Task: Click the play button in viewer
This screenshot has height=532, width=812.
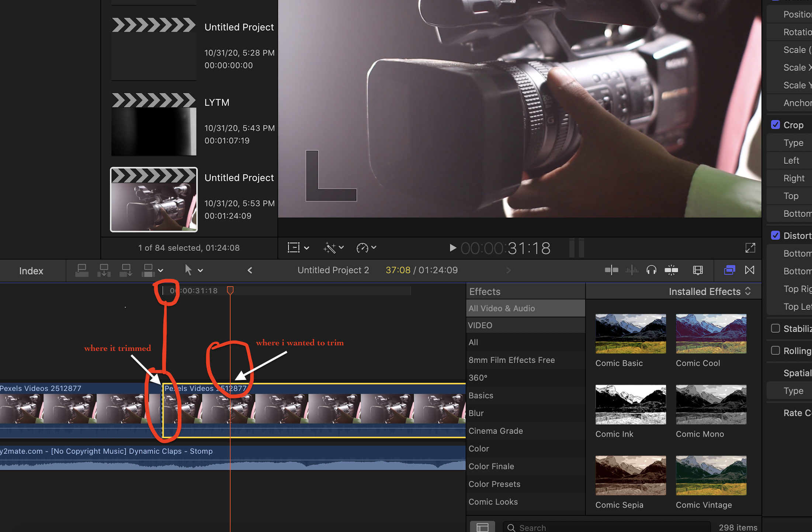Action: (452, 248)
